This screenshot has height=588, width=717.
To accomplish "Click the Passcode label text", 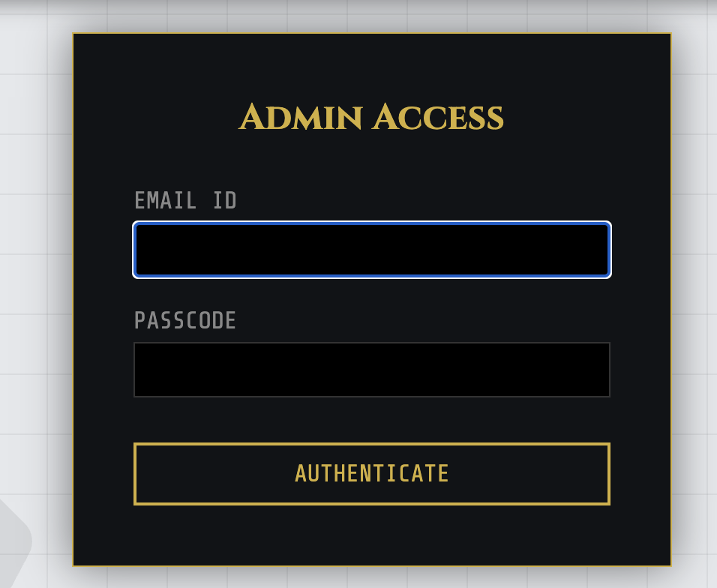I will pyautogui.click(x=185, y=321).
